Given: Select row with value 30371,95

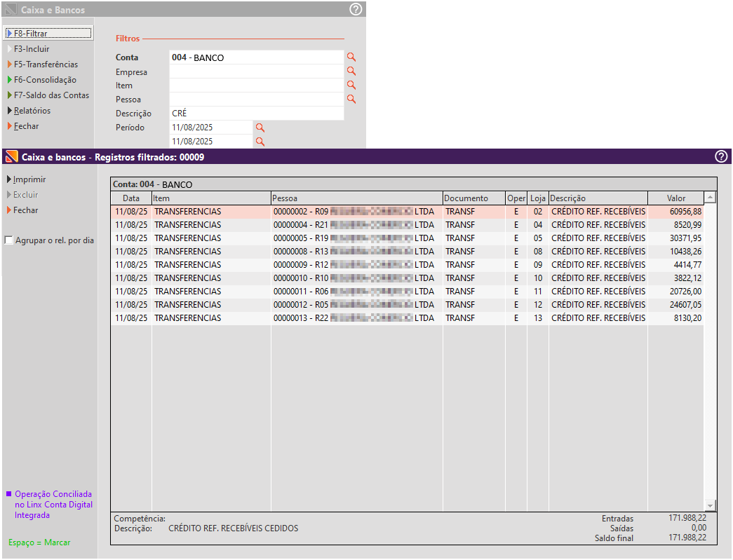Looking at the screenshot, I should [x=407, y=238].
